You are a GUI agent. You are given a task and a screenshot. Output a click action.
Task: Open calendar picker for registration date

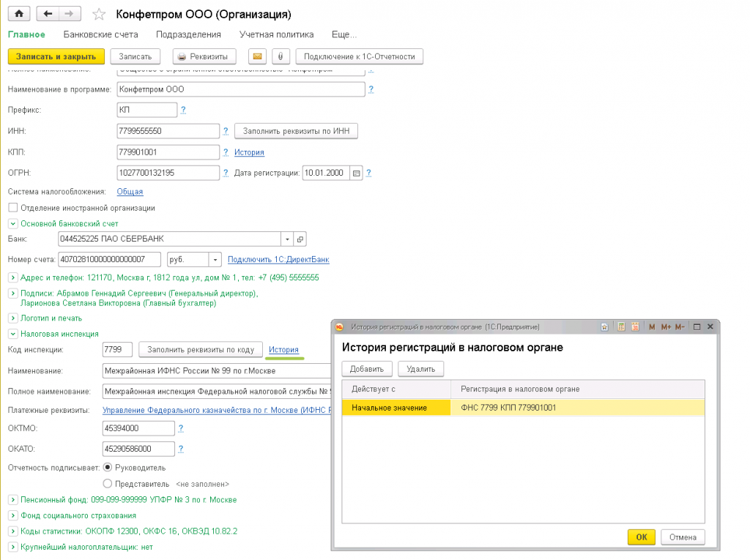pyautogui.click(x=356, y=173)
